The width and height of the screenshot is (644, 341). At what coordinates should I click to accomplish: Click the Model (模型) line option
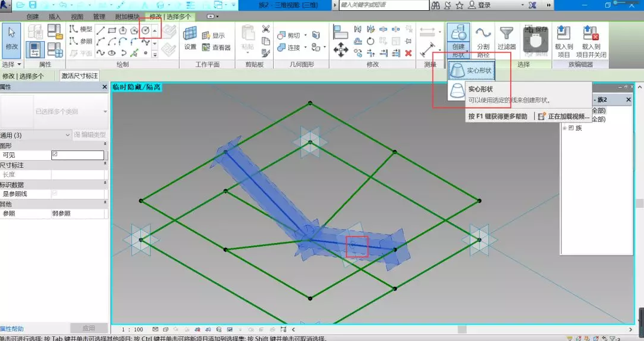pyautogui.click(x=81, y=29)
